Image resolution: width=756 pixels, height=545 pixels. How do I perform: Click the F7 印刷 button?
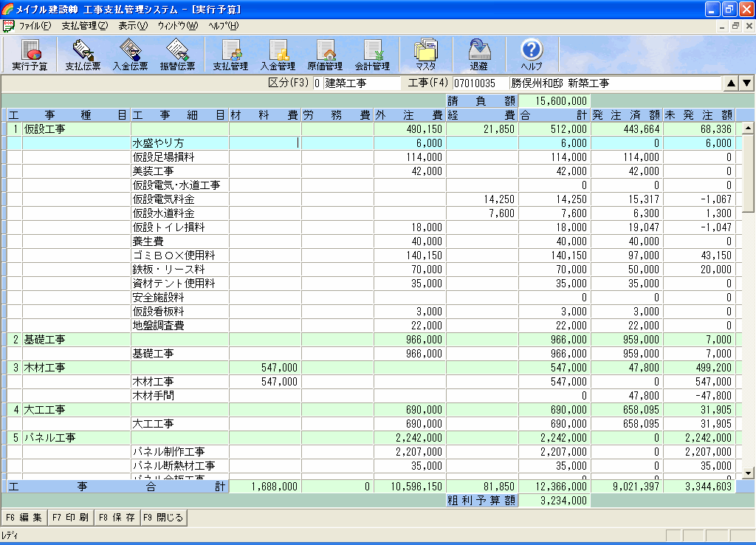pos(71,517)
